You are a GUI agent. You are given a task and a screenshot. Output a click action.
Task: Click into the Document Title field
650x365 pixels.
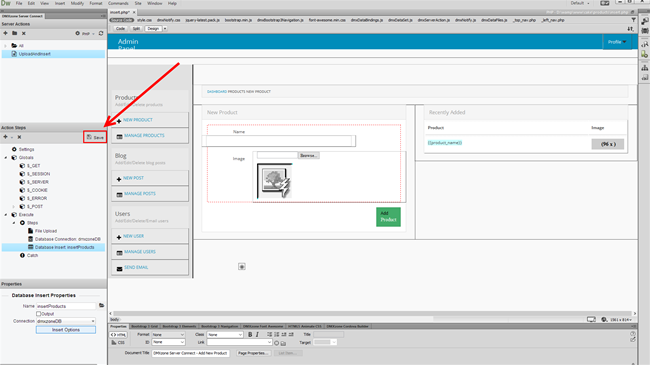[x=190, y=353]
